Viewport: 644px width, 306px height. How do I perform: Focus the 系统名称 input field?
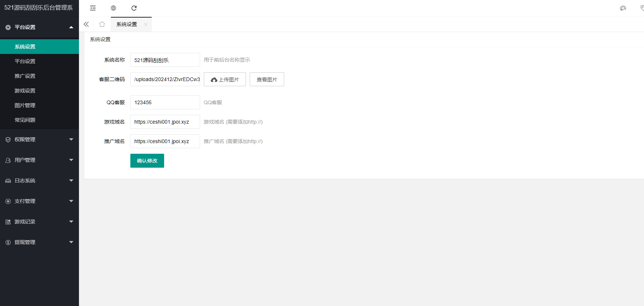pyautogui.click(x=165, y=60)
